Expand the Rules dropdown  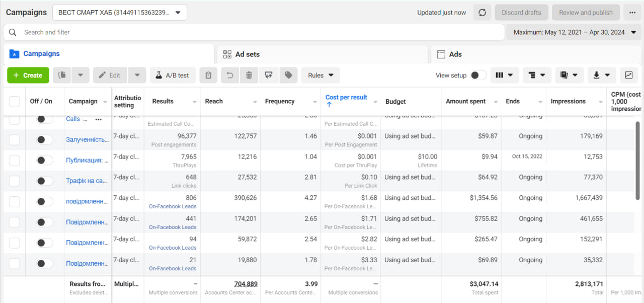pos(320,75)
